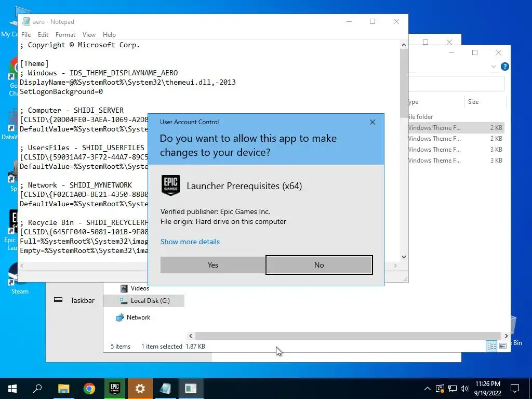Open the Windows Start menu

coord(12,389)
